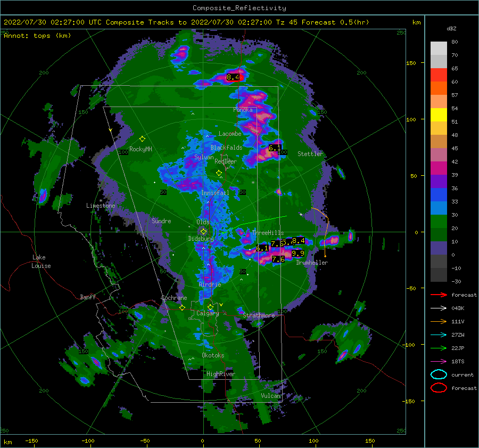Click the 7.6 storm top beside Drumheller
This screenshot has width=479, height=448.
coord(278,259)
